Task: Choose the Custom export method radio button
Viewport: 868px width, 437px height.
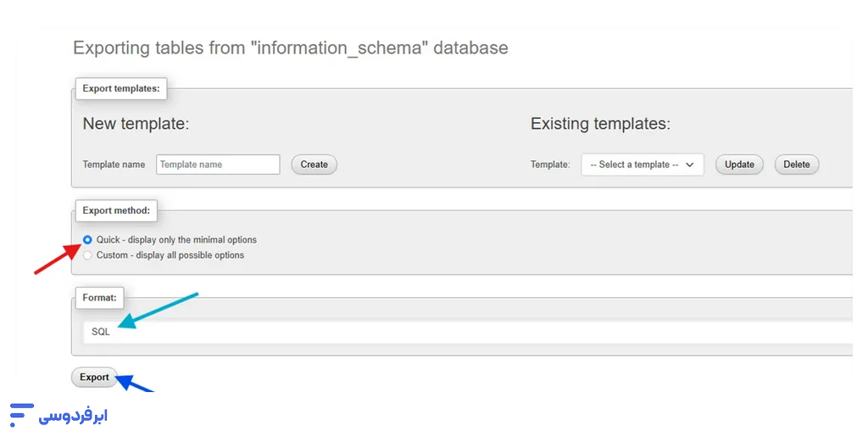Action: [x=88, y=255]
